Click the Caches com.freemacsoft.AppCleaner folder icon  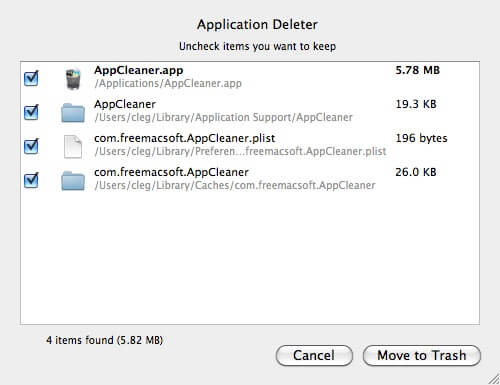pos(73,181)
